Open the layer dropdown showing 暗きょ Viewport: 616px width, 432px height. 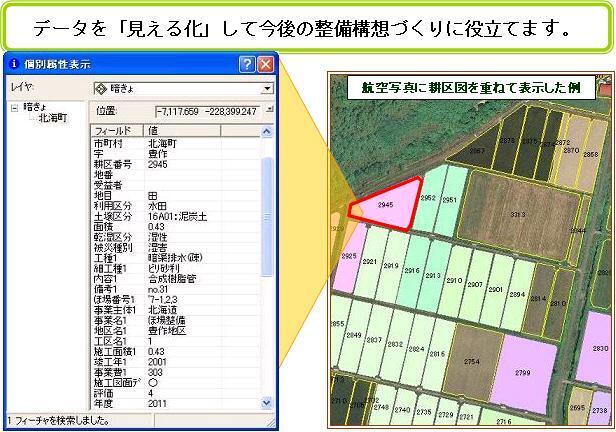pos(267,88)
